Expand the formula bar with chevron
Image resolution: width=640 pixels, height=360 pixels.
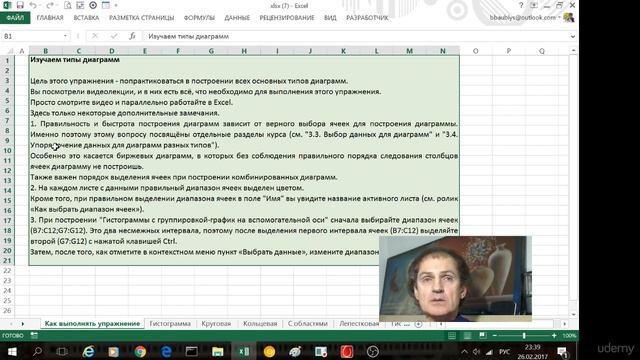click(573, 36)
